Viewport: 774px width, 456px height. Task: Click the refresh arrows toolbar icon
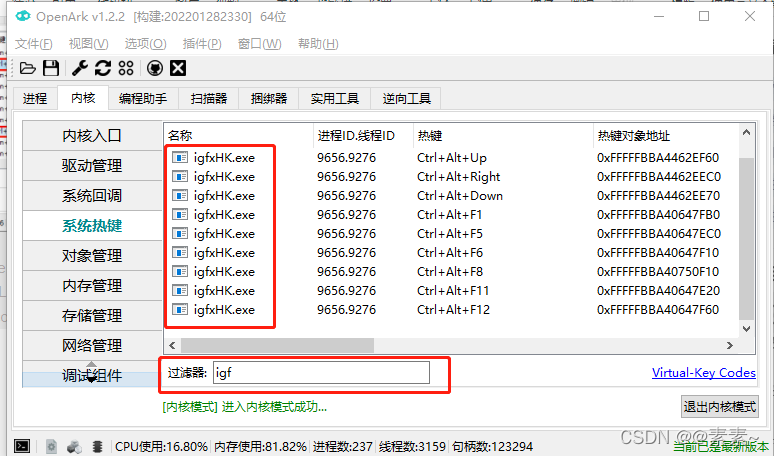tap(103, 68)
